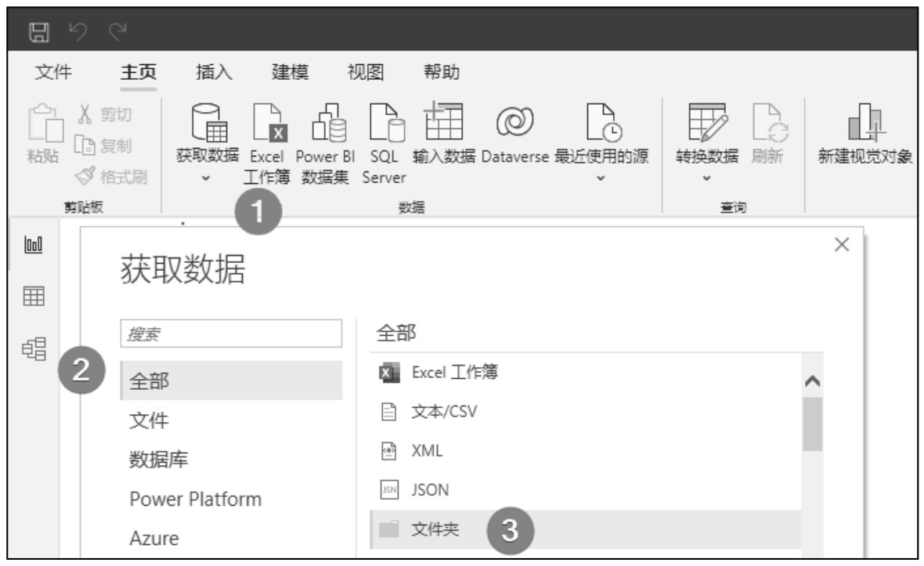Select the 全部 category in list
This screenshot has width=924, height=566.
pos(231,380)
